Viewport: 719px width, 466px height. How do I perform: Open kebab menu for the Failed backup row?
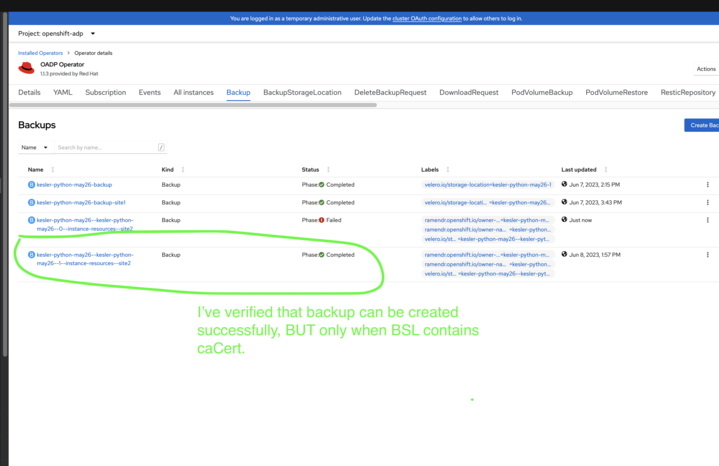coord(708,220)
